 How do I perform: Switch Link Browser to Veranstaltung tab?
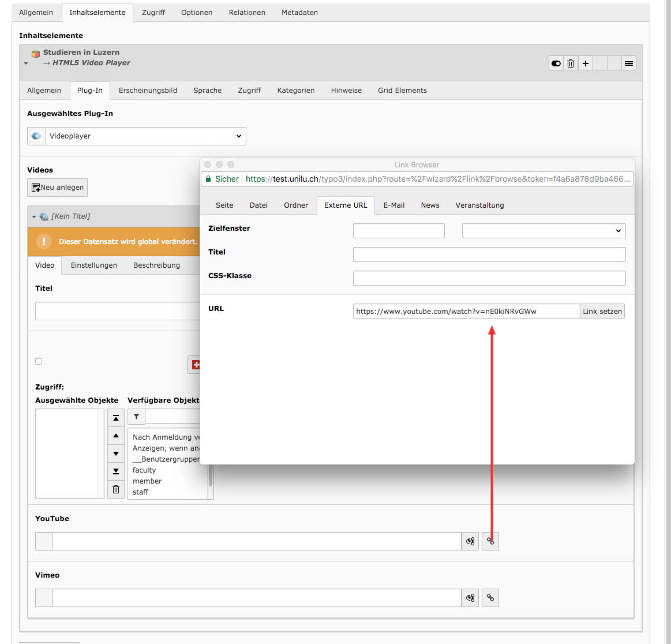(479, 205)
